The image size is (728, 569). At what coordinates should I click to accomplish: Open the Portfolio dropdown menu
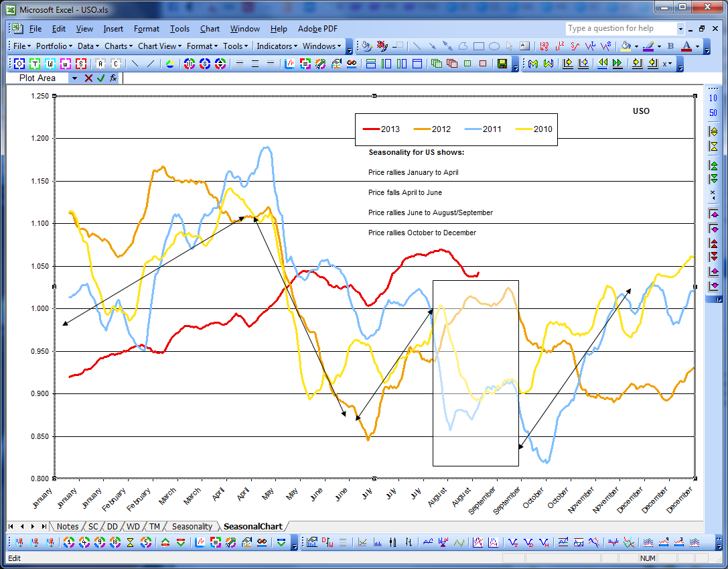[54, 46]
